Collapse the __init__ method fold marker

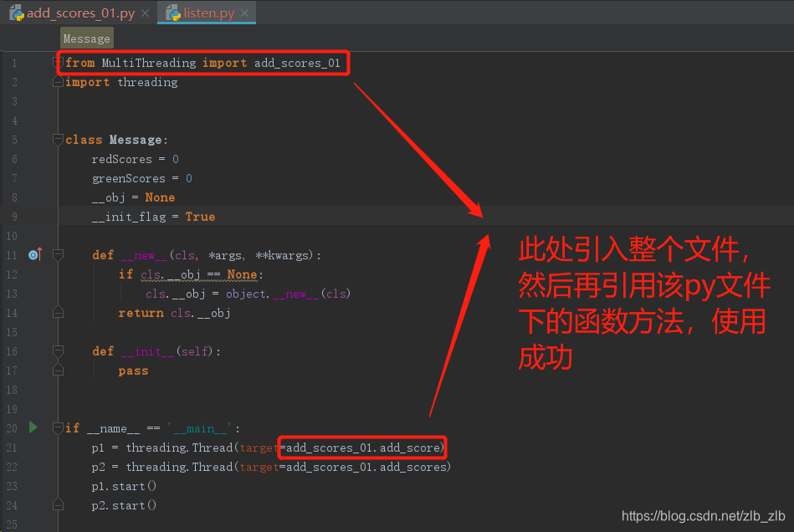click(57, 350)
